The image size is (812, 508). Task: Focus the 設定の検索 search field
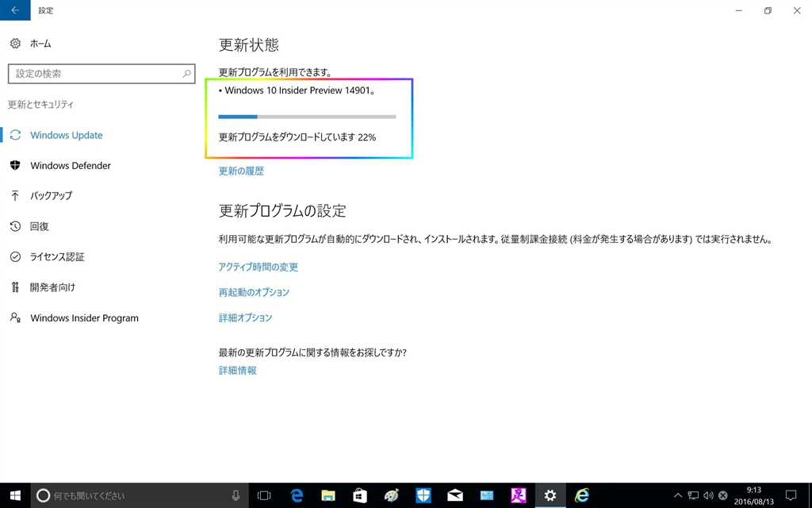click(101, 74)
